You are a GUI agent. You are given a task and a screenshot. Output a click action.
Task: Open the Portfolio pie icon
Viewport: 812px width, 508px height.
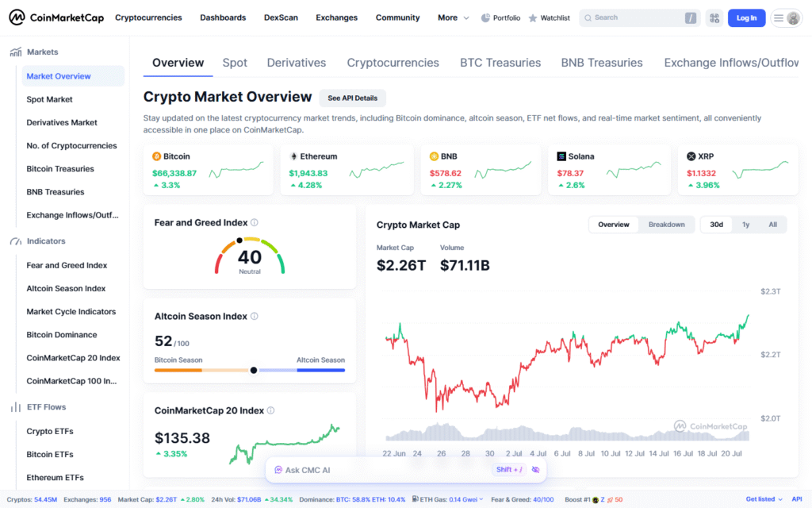tap(485, 17)
